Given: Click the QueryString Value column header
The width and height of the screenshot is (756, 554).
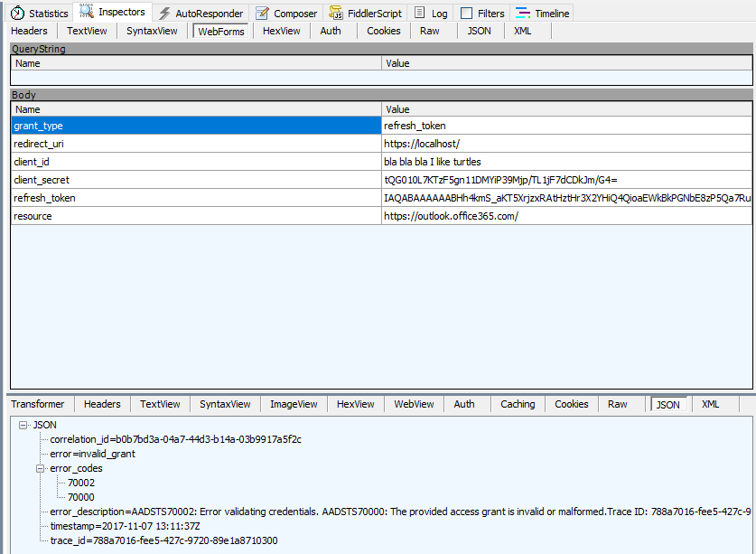Looking at the screenshot, I should pos(567,63).
